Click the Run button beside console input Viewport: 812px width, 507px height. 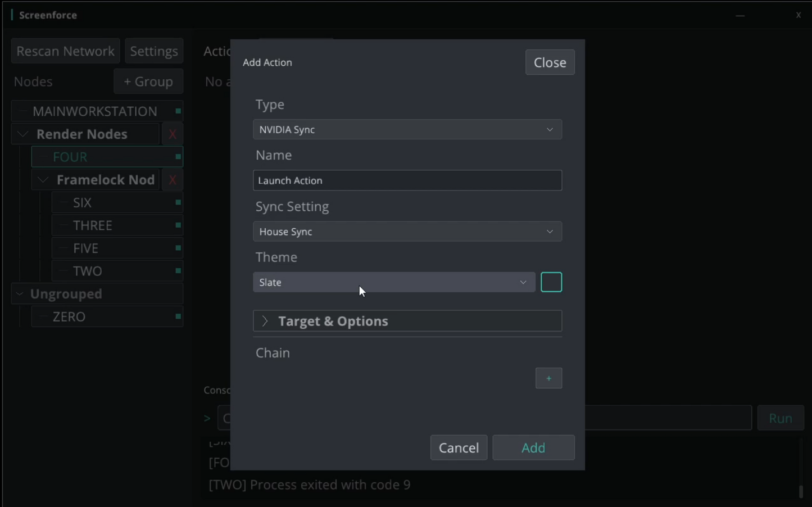(x=781, y=418)
